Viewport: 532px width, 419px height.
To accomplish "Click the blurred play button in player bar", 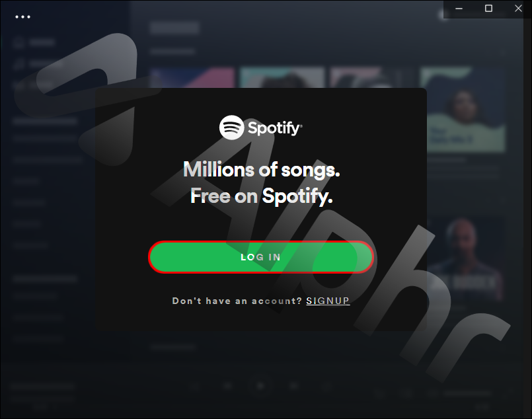I will coord(260,386).
